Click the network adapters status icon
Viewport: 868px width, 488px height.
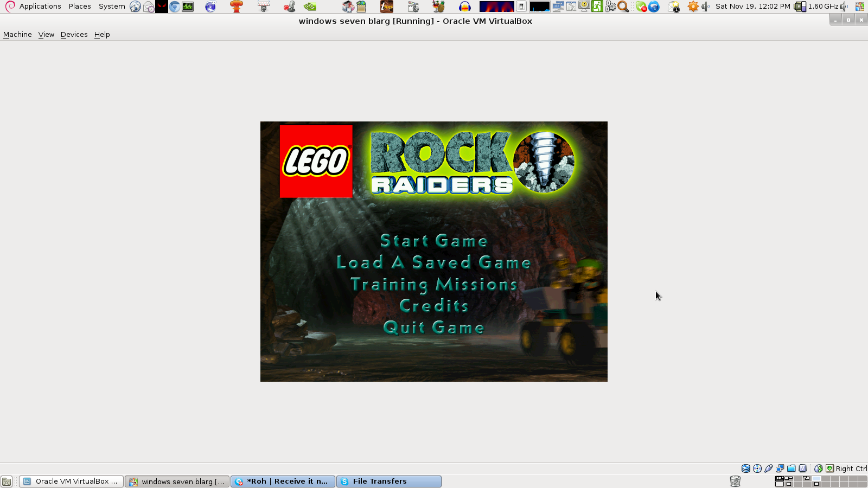[x=780, y=468]
